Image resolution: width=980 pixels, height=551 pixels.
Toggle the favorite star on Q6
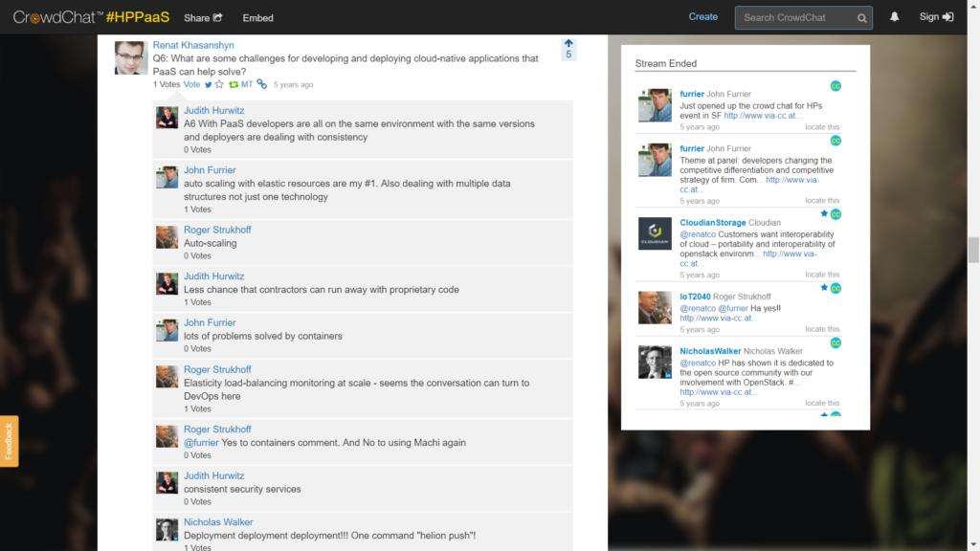click(x=219, y=84)
